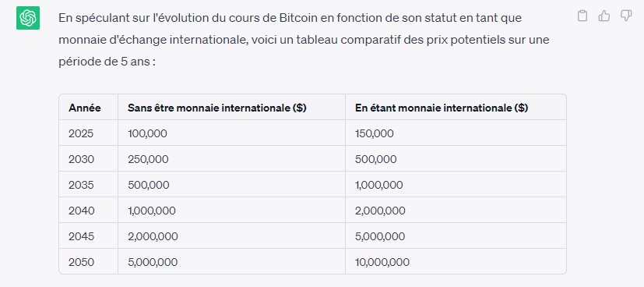Viewport: 644px width, 287px height.
Task: Click the 2050 year cell
Action: tap(81, 262)
